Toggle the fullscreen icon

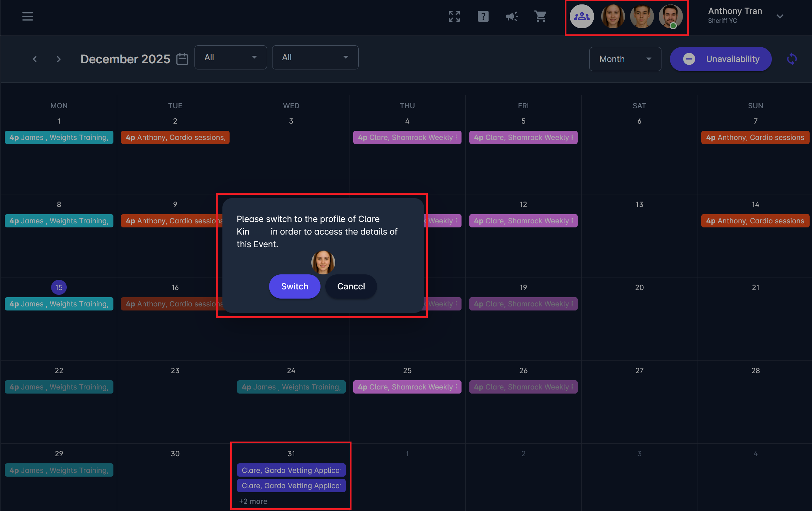(454, 16)
